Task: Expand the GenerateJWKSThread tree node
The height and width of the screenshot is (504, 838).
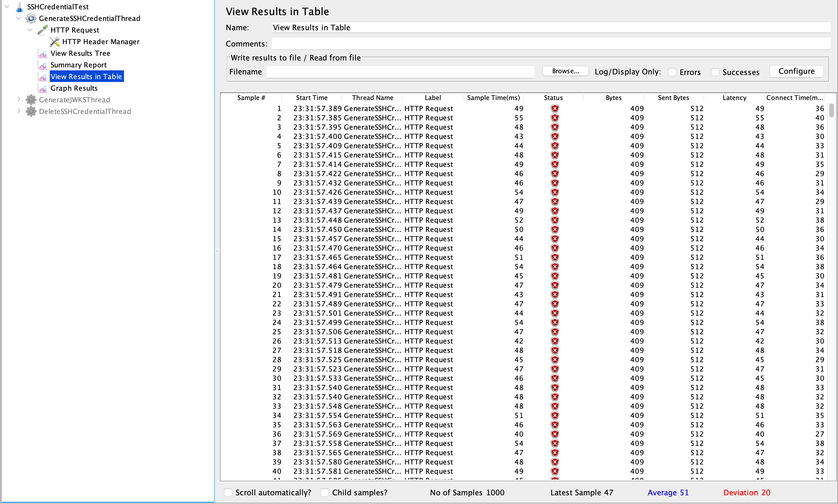Action: (19, 99)
